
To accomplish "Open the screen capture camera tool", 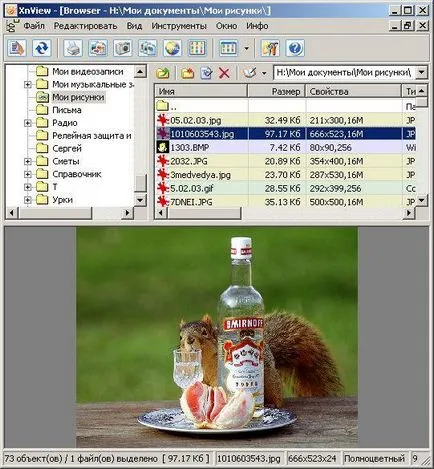I will [123, 48].
